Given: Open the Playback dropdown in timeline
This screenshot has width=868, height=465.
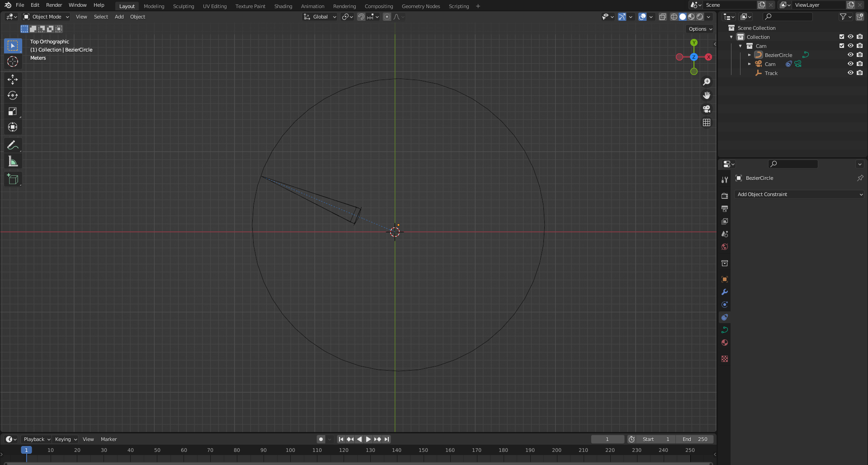Looking at the screenshot, I should [x=37, y=439].
